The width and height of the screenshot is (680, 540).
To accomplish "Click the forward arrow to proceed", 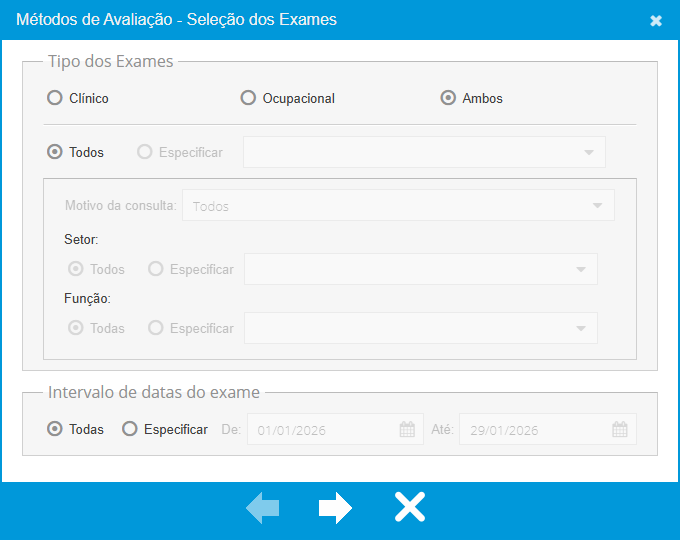I will point(335,508).
